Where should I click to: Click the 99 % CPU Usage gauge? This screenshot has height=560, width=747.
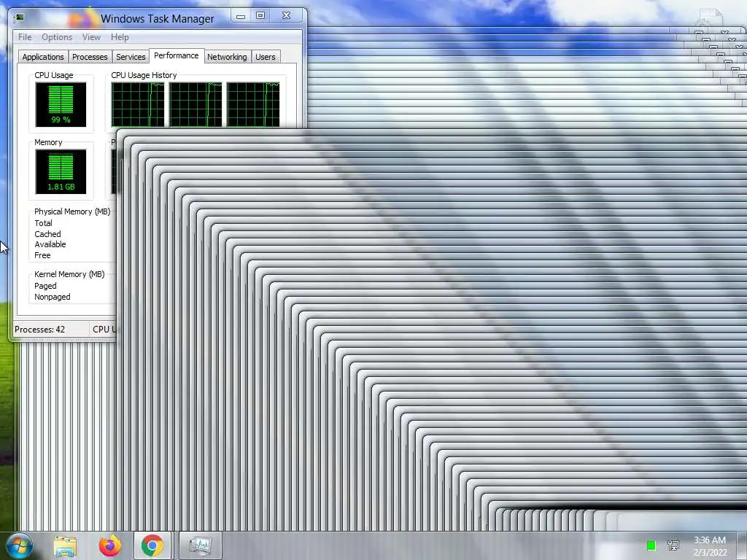61,105
